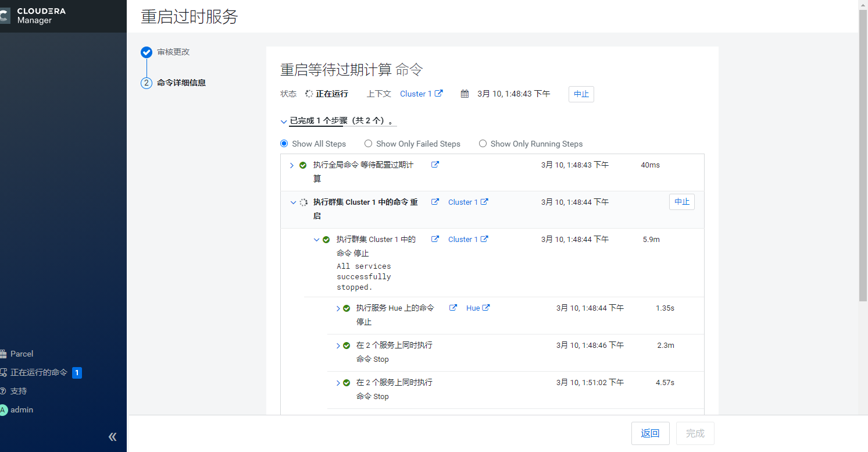This screenshot has width=868, height=452.
Task: Click the completed step checkmark for 审核更改
Action: (147, 52)
